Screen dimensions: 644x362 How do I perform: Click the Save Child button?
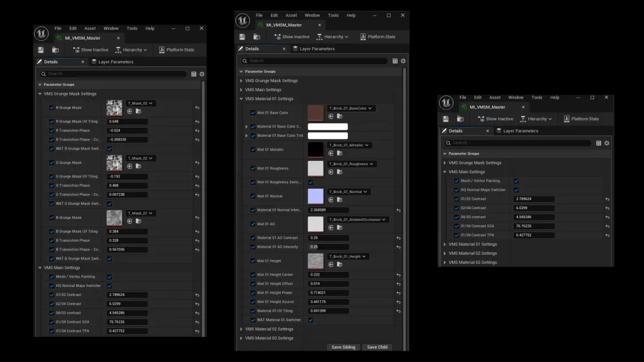pos(377,347)
